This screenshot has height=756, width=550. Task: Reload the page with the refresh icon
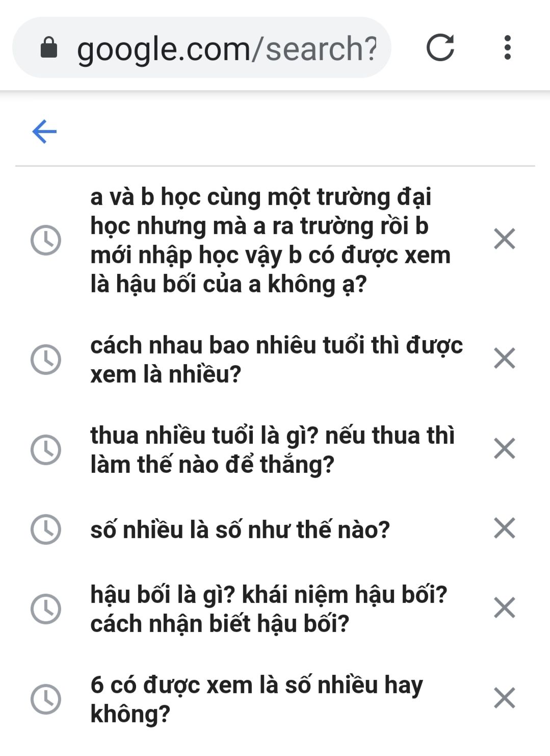click(440, 47)
